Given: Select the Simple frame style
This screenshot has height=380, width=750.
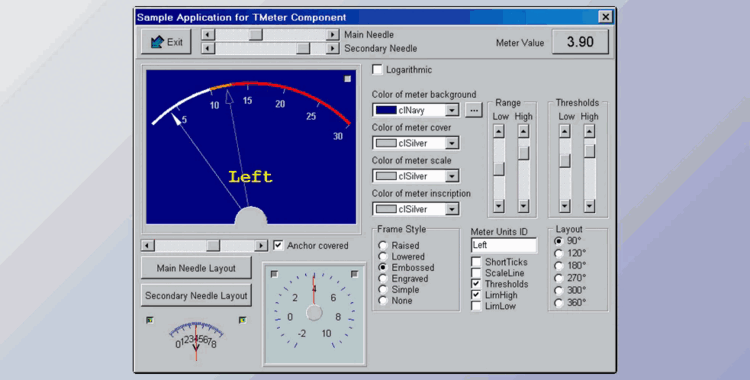Looking at the screenshot, I should coord(383,290).
